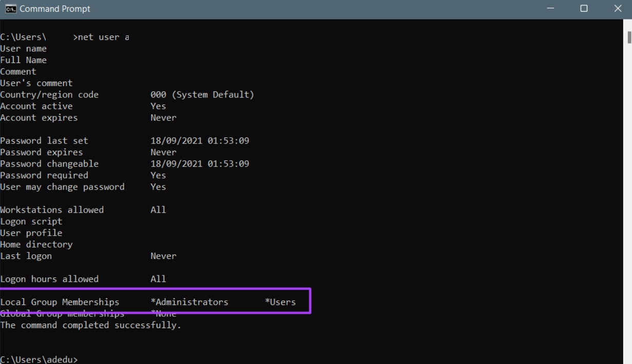
Task: Click the "All" value beside Workstations allowed
Action: [158, 210]
